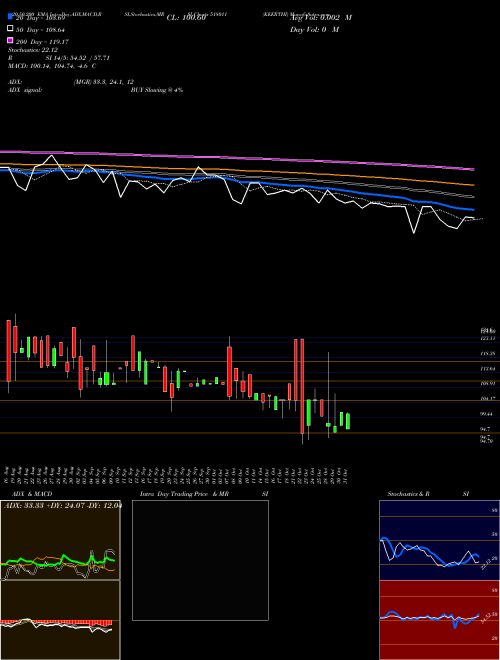Image resolution: width=500 pixels, height=660 pixels.
Task: Click the ADX: 33.33 +DY: 24.07 header
Action: (62, 505)
